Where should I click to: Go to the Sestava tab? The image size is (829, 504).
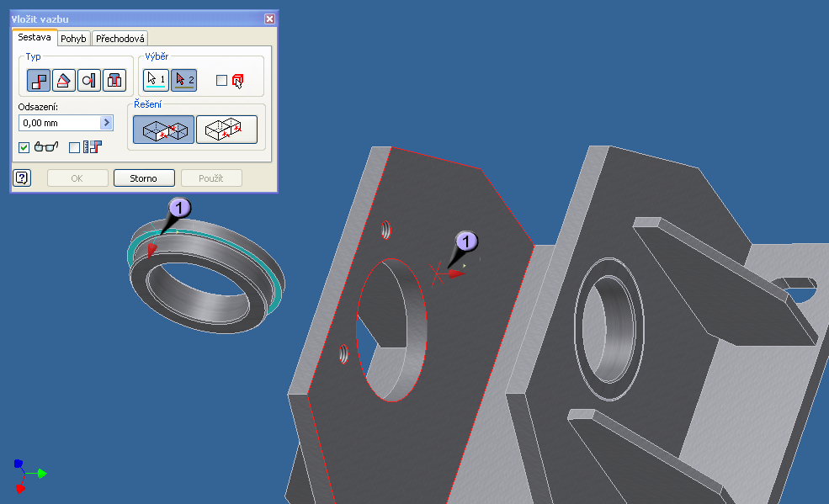pyautogui.click(x=35, y=38)
